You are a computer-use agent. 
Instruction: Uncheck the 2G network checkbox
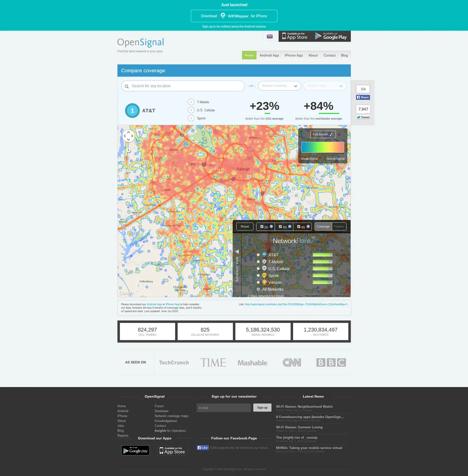[262, 226]
